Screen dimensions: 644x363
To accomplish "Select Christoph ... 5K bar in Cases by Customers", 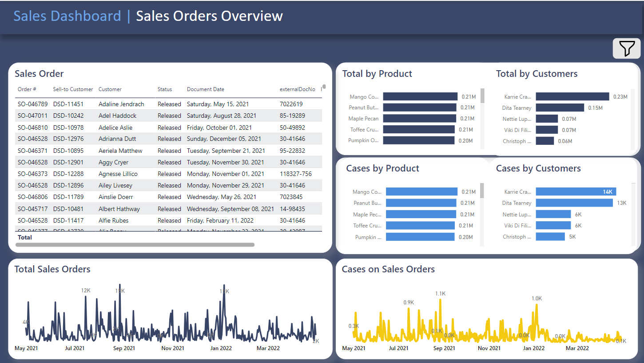I will tap(550, 237).
